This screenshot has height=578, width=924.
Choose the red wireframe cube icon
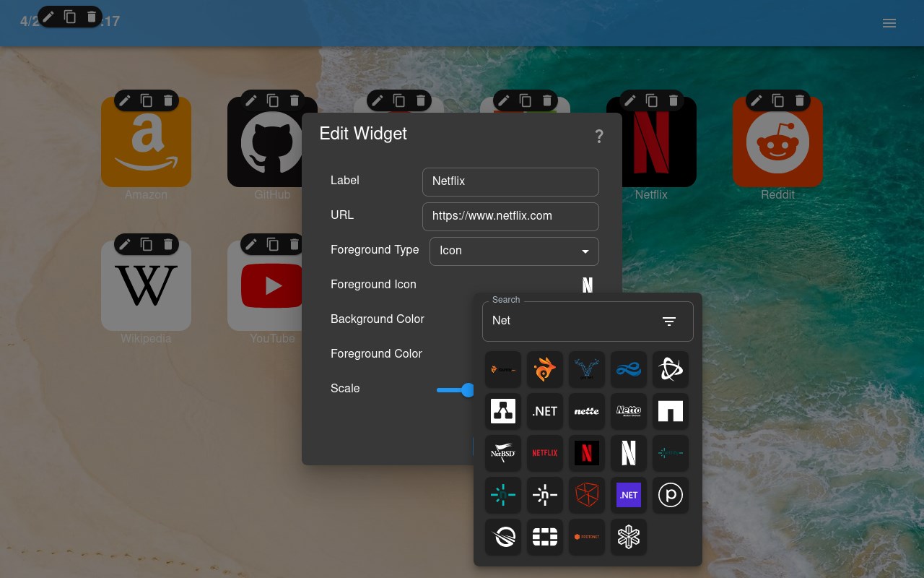(x=587, y=495)
